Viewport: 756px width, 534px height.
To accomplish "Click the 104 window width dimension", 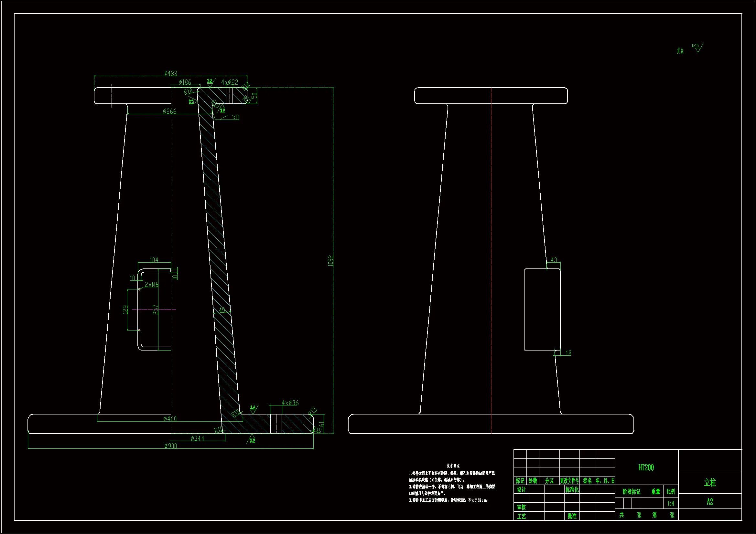I will click(x=154, y=260).
